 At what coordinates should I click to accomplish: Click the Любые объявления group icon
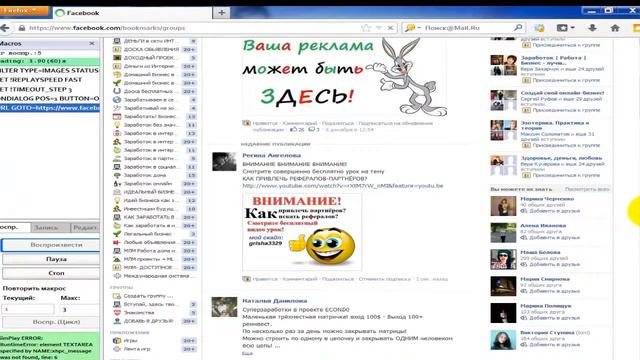click(x=117, y=242)
